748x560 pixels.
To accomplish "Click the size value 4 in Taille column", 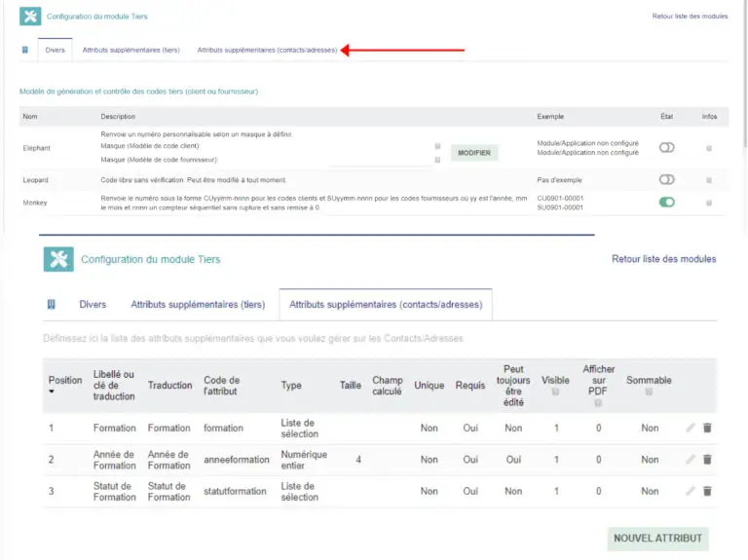I will click(358, 460).
